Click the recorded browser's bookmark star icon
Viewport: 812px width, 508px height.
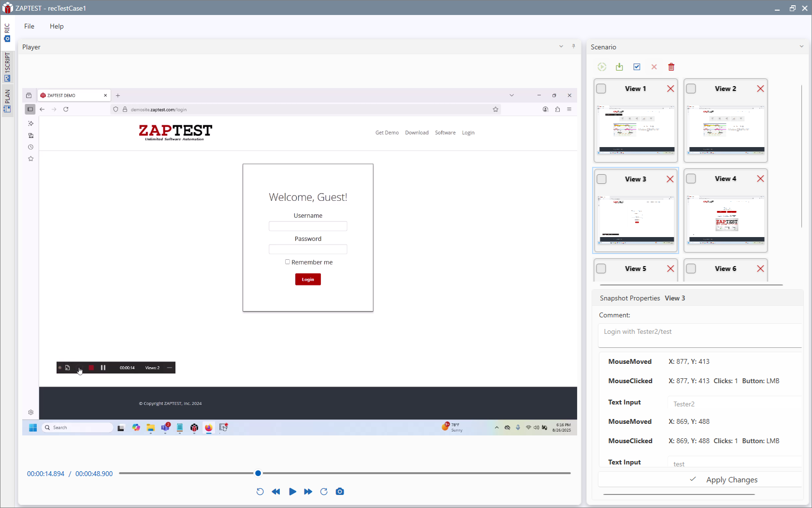point(495,109)
